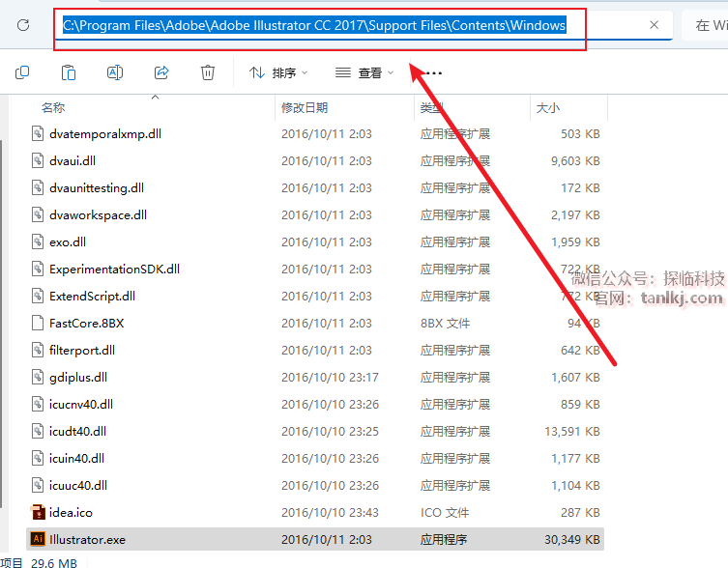Screen dimensions: 728x568
Task: Sort by the 大小 column header
Action: 548,107
